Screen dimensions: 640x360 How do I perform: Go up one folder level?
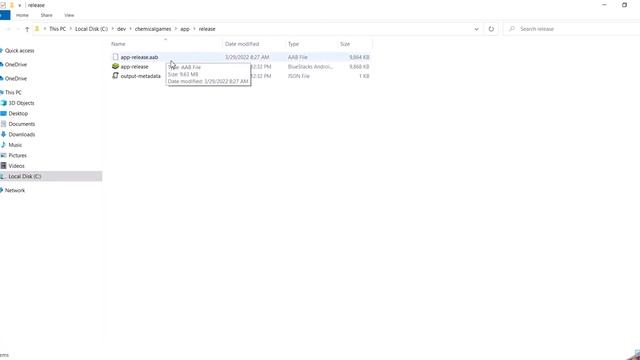(x=27, y=29)
